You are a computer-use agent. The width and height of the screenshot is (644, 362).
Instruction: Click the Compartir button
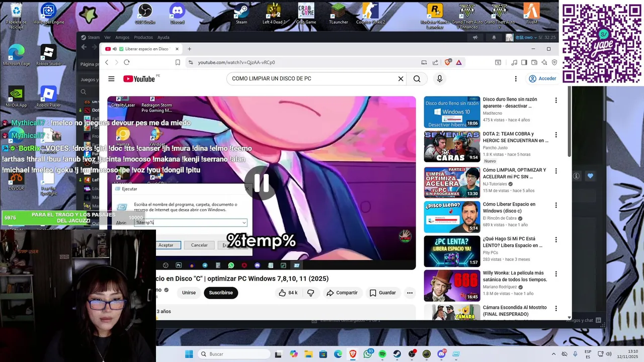[x=342, y=293]
